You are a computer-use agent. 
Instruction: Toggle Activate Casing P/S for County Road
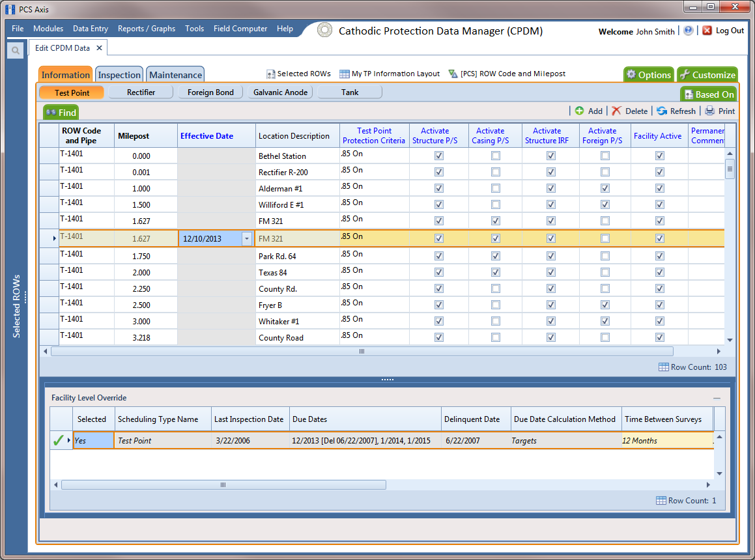point(496,337)
